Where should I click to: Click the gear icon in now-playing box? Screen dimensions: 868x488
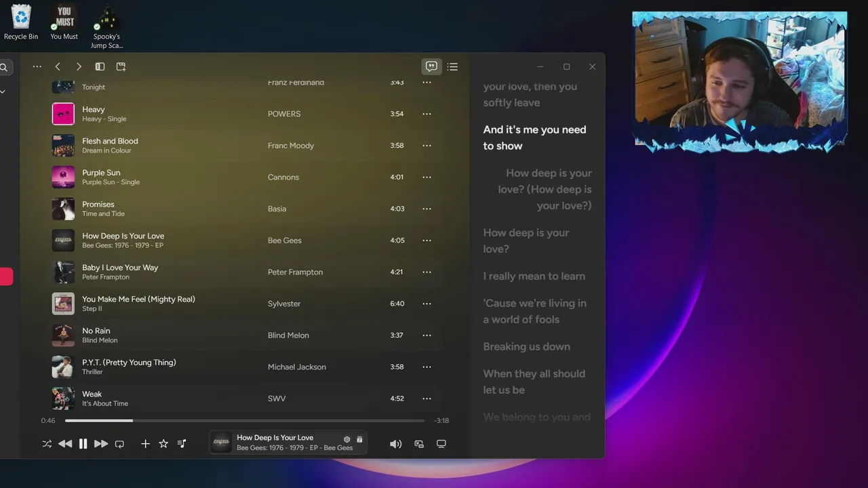pos(347,439)
